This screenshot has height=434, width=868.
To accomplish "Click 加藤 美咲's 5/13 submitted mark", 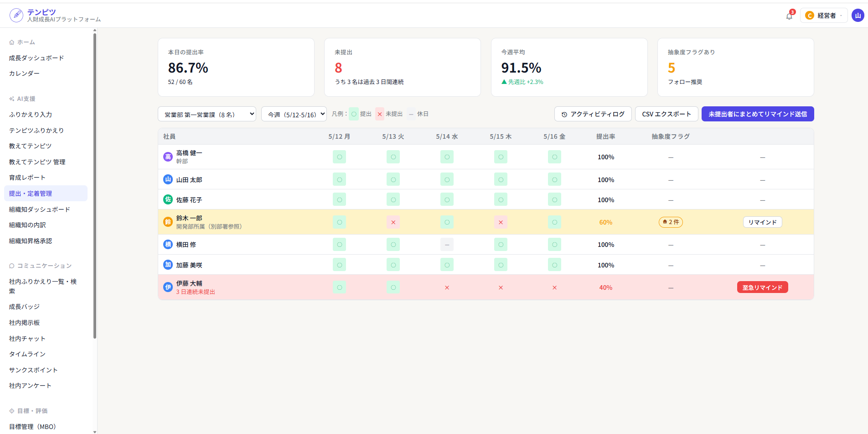I will tap(393, 265).
